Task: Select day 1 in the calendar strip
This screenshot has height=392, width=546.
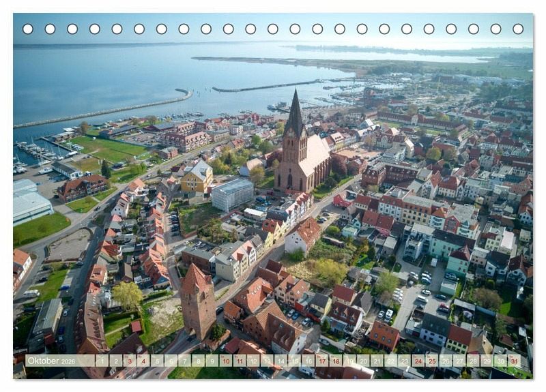Action: coord(102,361)
